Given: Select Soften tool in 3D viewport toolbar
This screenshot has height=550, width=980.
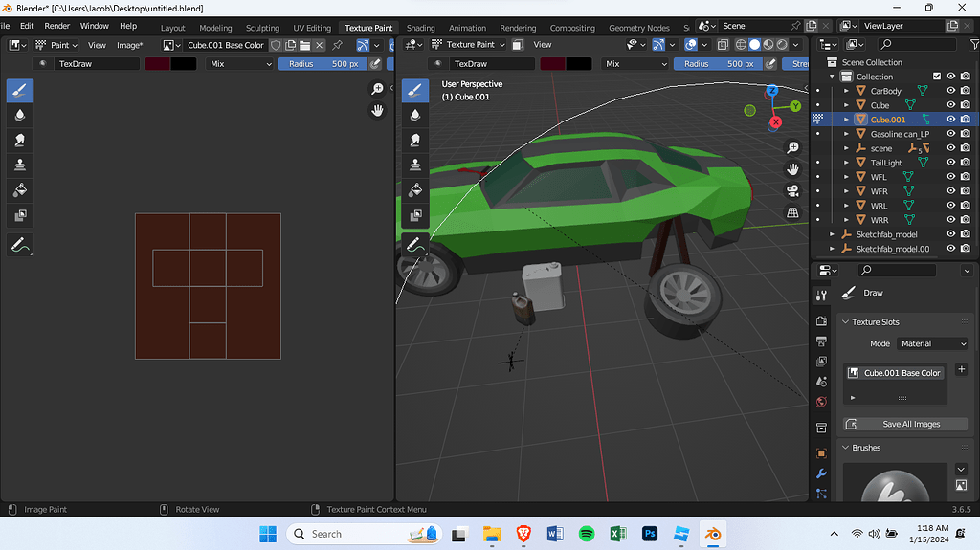Looking at the screenshot, I should pyautogui.click(x=415, y=116).
